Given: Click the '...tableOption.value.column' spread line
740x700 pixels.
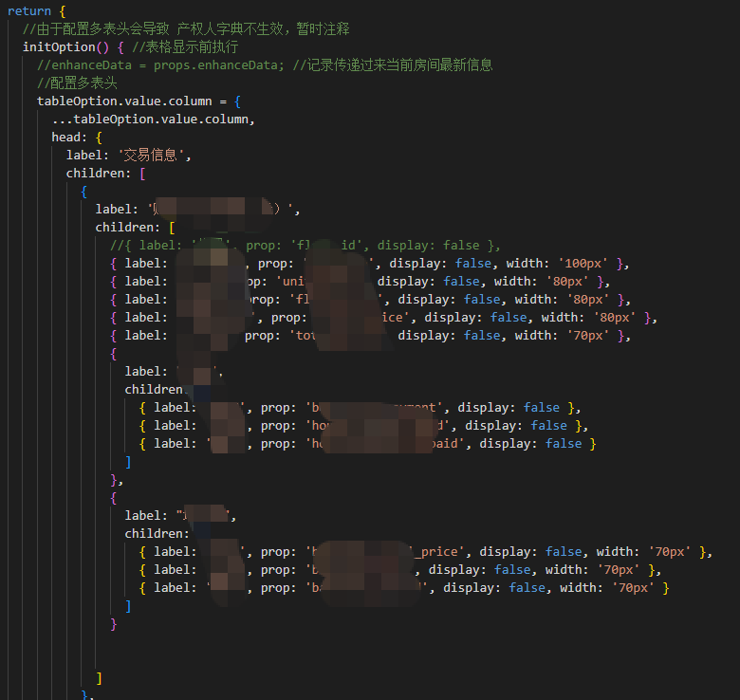Looking at the screenshot, I should [x=154, y=120].
